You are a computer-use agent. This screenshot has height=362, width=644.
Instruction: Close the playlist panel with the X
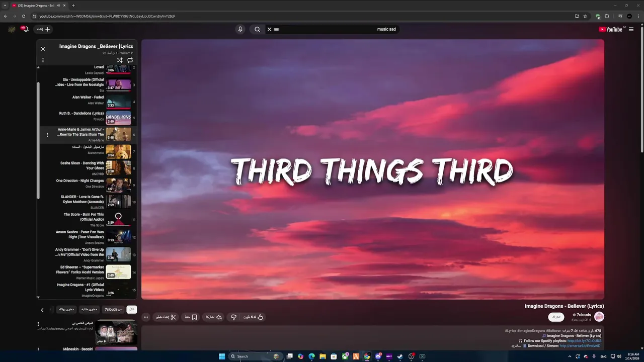tap(43, 49)
